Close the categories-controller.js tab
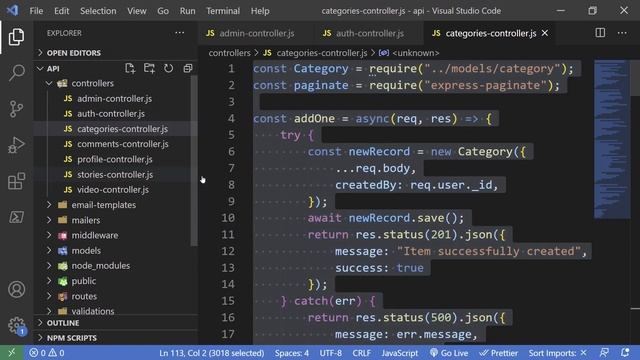Image resolution: width=640 pixels, height=360 pixels. (545, 33)
